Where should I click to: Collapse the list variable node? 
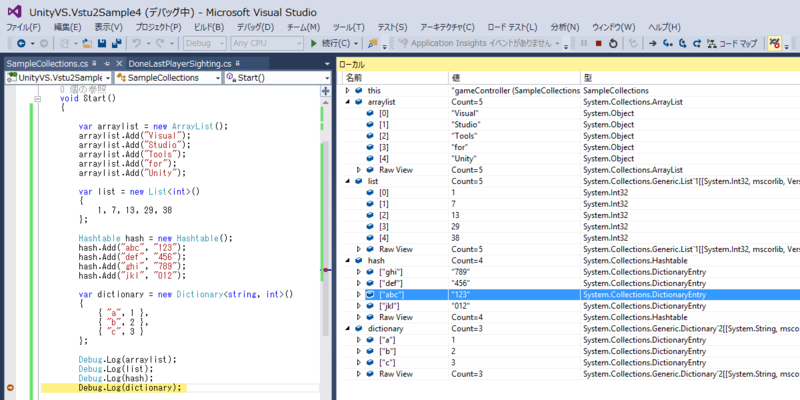[x=348, y=181]
